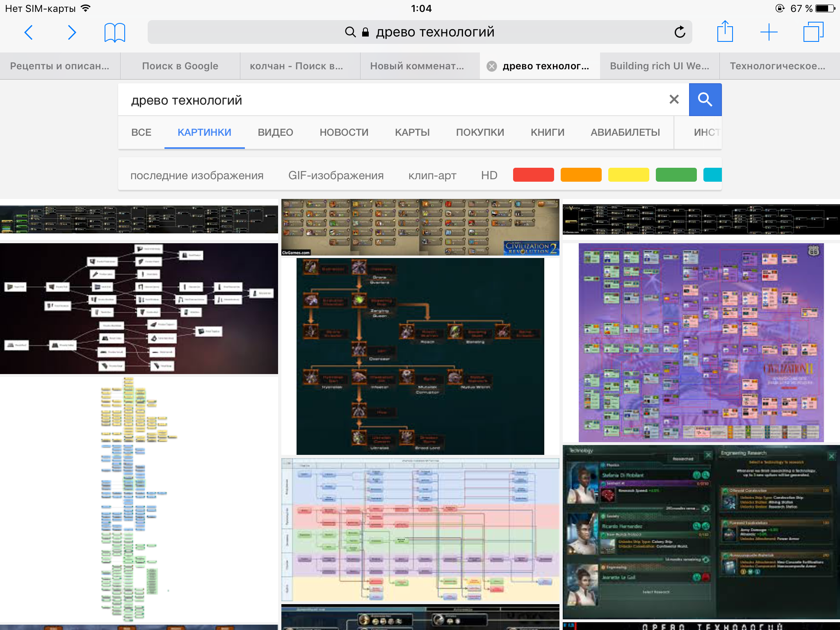The image size is (840, 630).
Task: Close the древо технологий tab
Action: click(x=492, y=66)
